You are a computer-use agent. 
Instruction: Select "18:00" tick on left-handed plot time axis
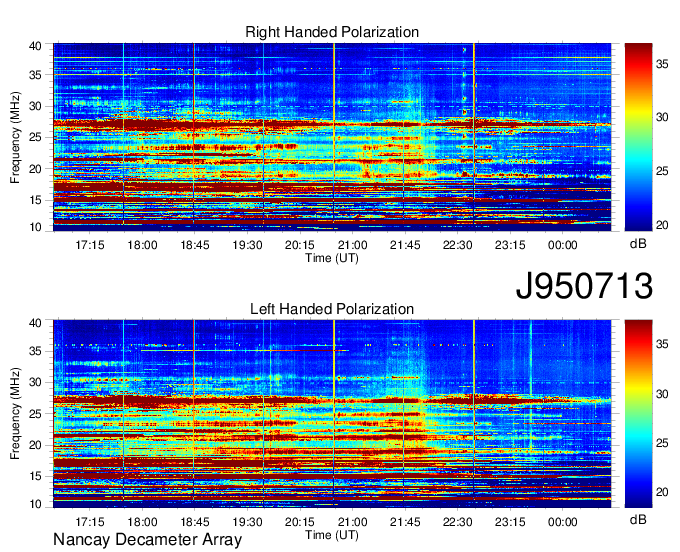point(142,522)
